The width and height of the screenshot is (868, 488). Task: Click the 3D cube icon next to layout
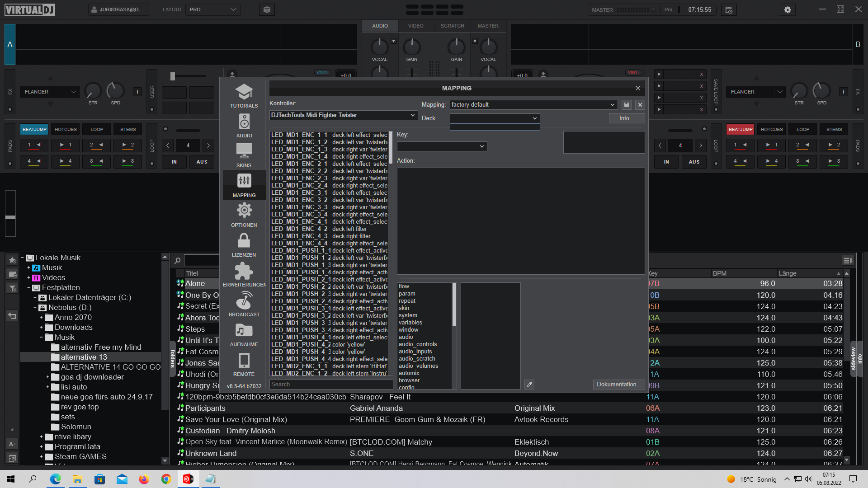pos(267,9)
